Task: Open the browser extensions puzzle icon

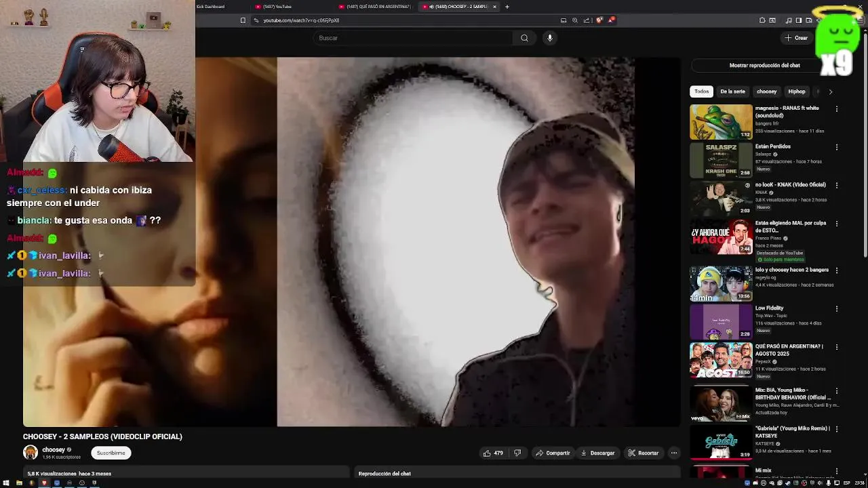Action: 762,20
